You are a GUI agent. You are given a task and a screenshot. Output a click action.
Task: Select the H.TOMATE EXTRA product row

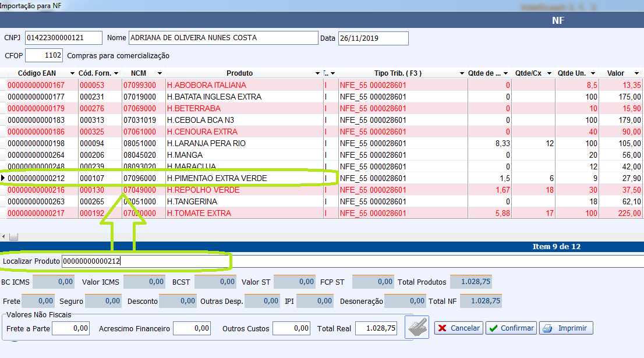(199, 213)
